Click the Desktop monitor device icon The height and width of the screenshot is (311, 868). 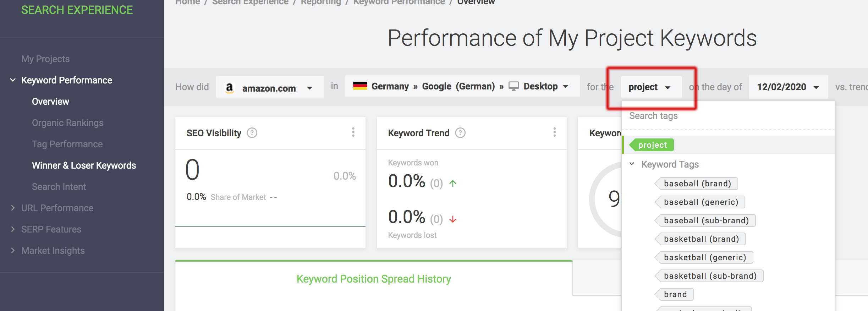pos(513,86)
